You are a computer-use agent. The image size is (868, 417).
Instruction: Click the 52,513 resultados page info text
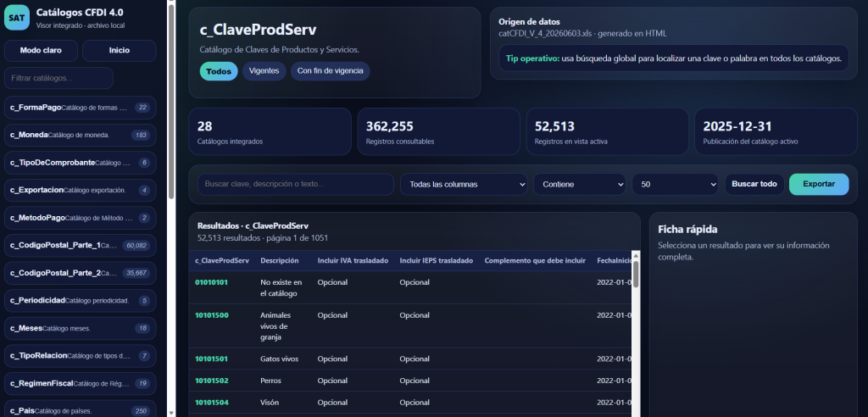pos(263,238)
